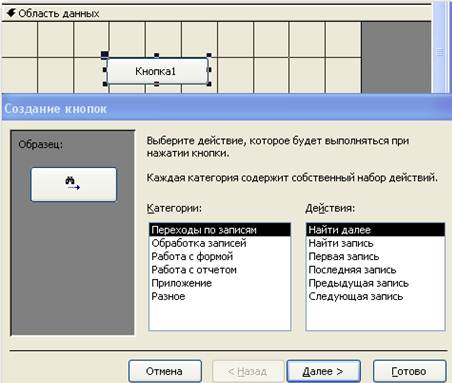Click the binoculars sample button preview
The image size is (452, 383).
coord(73,184)
